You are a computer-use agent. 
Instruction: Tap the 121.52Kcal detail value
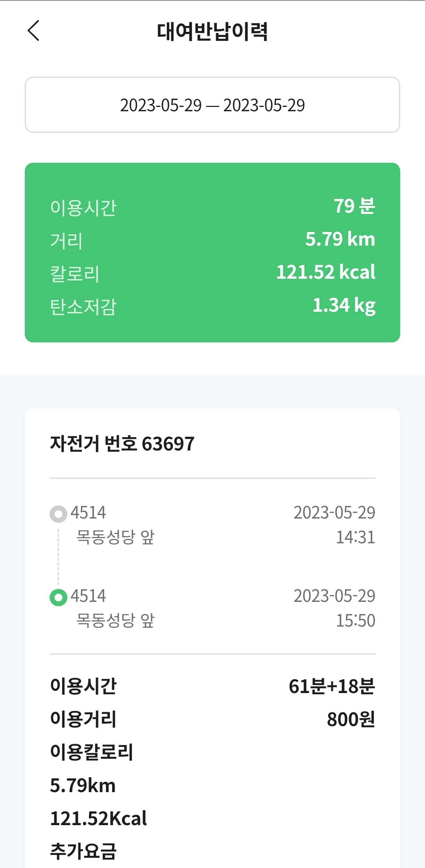[x=98, y=818]
